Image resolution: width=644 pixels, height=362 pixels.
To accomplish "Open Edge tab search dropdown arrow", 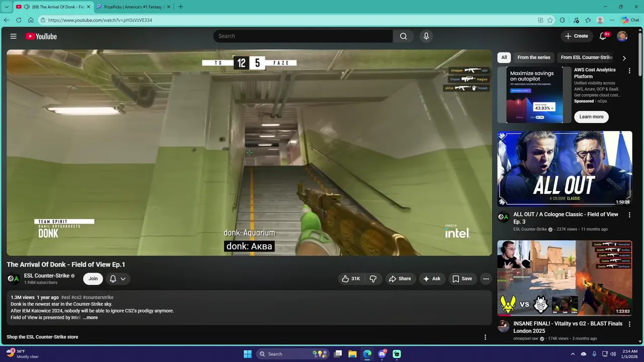I will [7, 7].
